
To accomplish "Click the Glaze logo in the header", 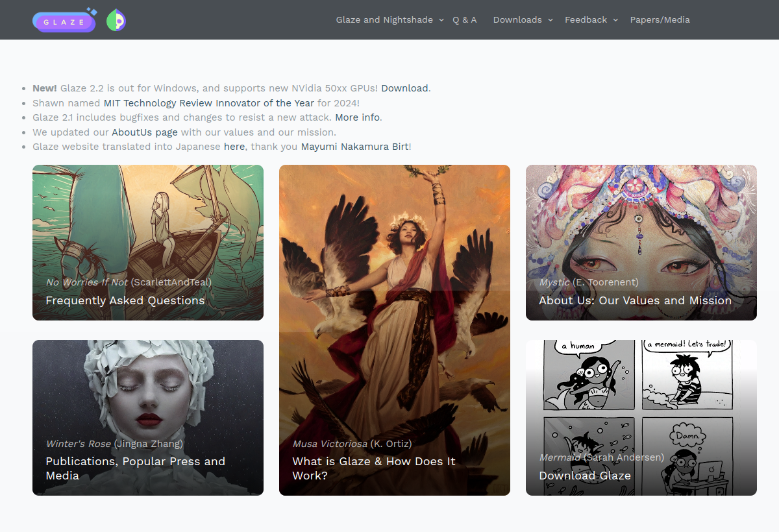I will click(64, 20).
